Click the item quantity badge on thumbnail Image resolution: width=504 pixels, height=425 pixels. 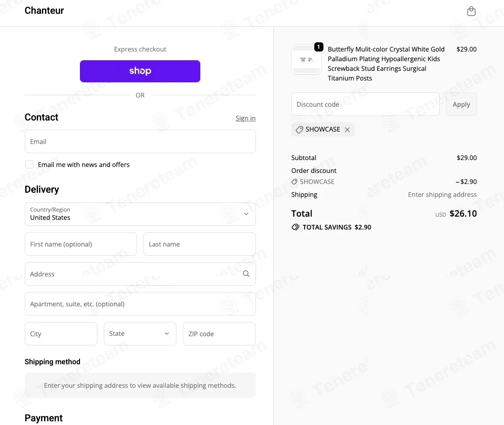coord(318,47)
